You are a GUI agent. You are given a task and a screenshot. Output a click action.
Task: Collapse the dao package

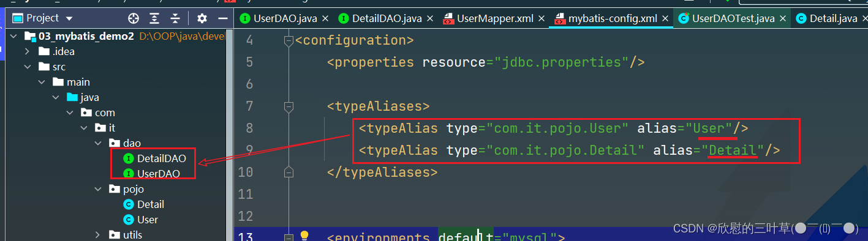point(98,143)
